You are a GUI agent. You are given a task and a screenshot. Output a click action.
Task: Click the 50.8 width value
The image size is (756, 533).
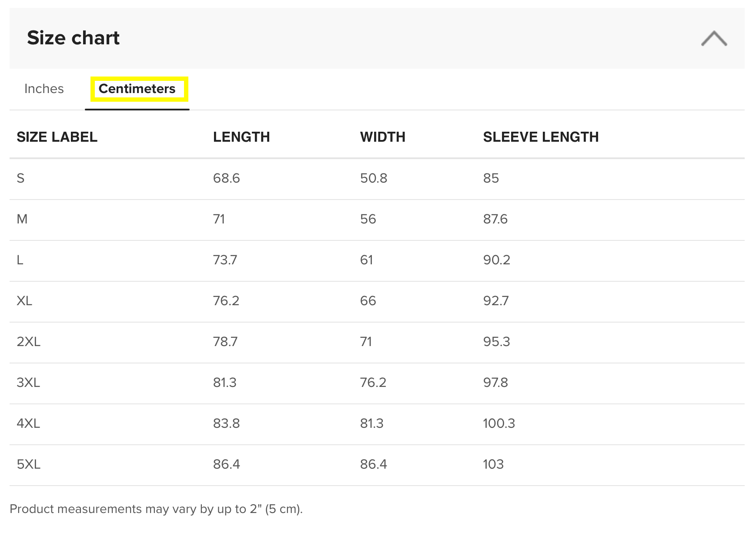click(374, 178)
